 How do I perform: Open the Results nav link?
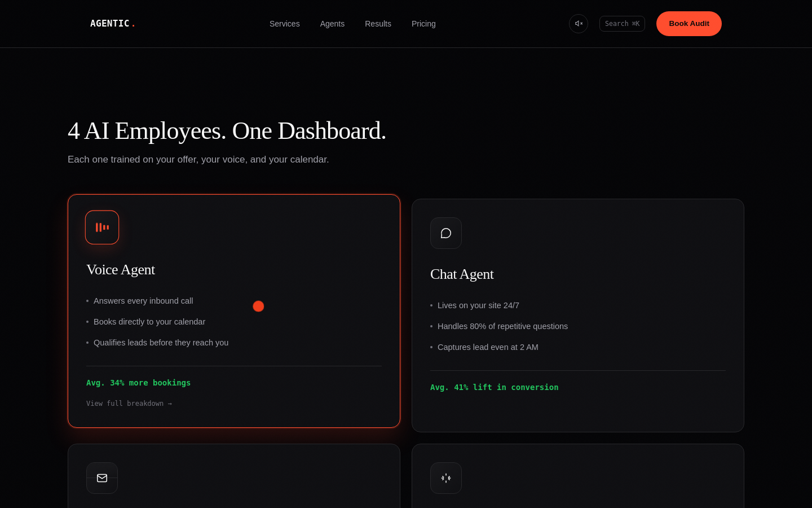378,24
